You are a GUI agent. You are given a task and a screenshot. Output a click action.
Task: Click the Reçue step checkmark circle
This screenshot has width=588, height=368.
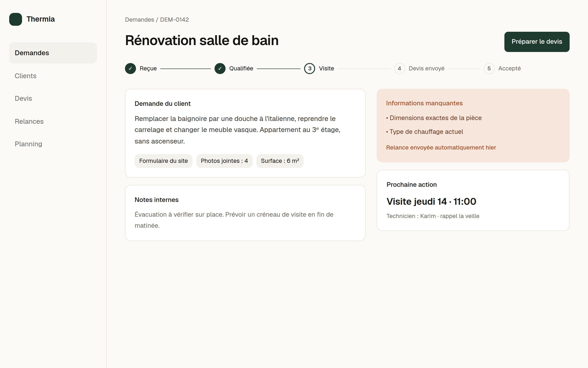[x=130, y=69]
